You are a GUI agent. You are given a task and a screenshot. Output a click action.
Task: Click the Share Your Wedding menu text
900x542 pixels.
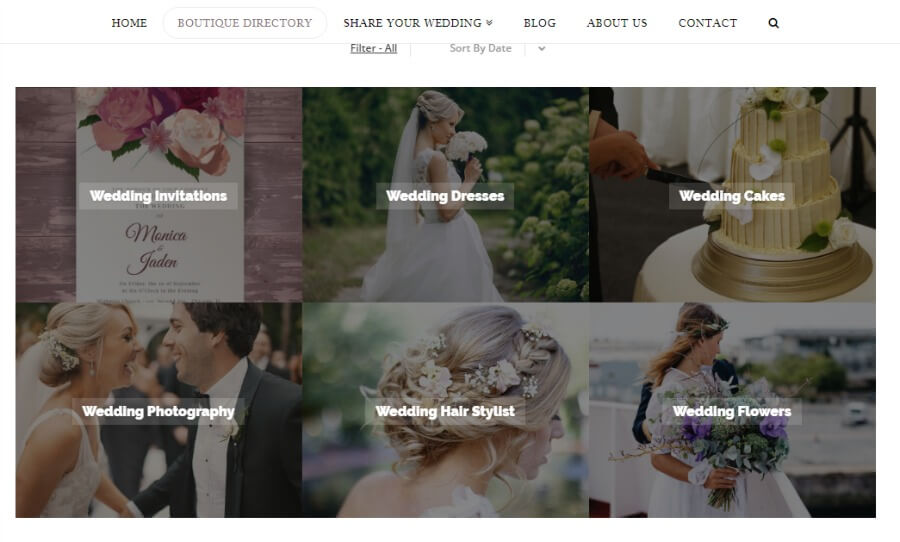pos(412,23)
